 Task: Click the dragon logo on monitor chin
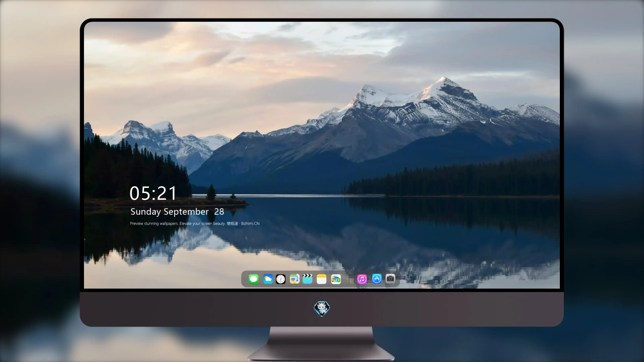click(x=322, y=309)
